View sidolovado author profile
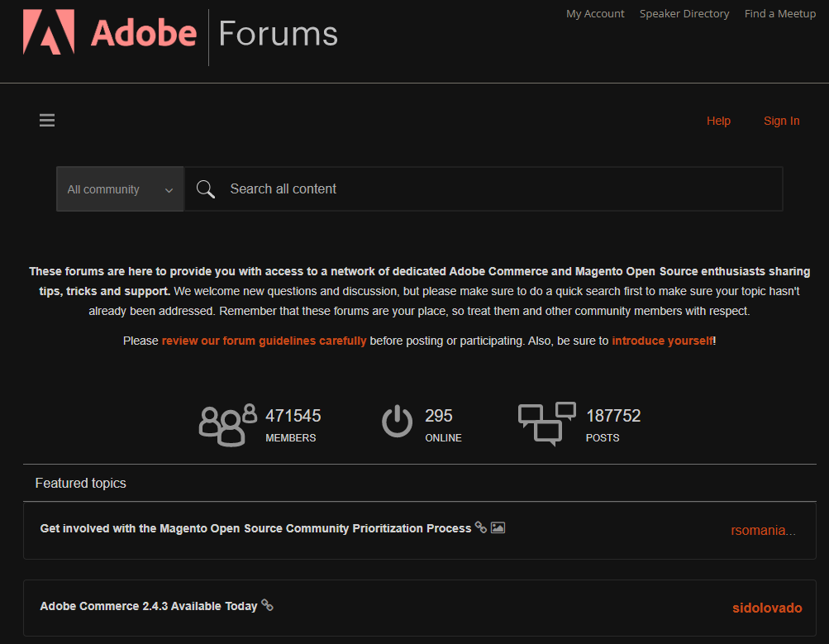This screenshot has height=644, width=829. pos(767,608)
